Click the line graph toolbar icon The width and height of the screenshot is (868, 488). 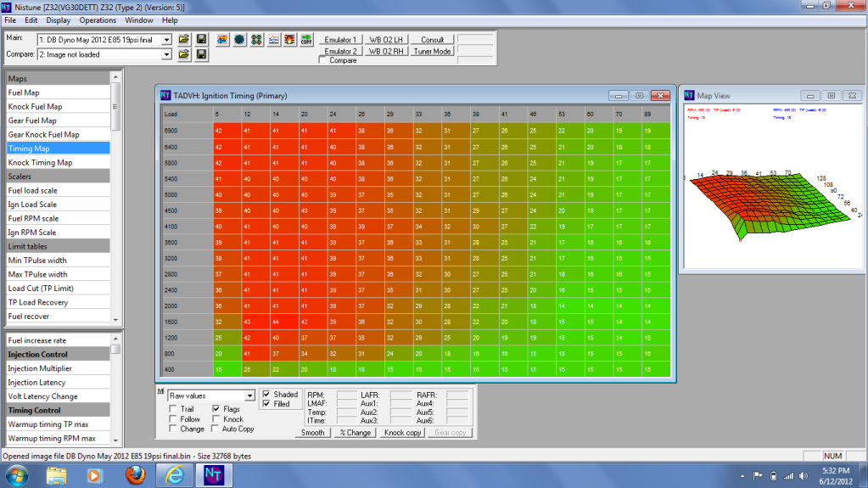[273, 40]
